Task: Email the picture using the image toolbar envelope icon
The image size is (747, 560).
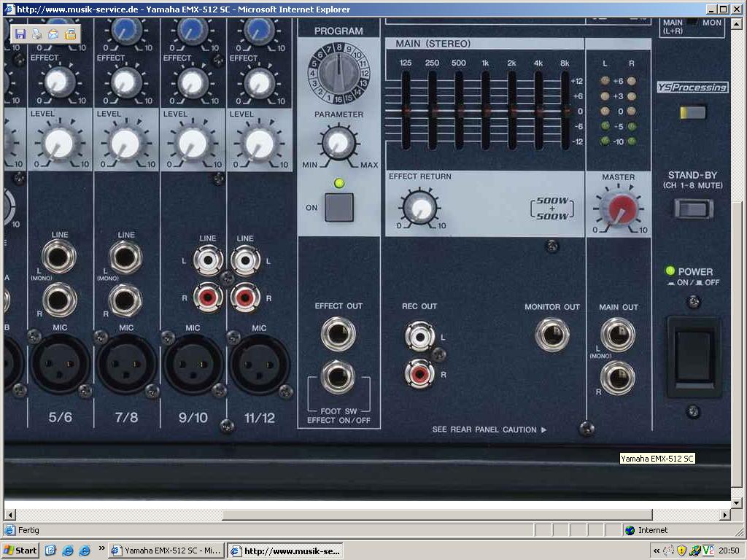Action: [53, 34]
